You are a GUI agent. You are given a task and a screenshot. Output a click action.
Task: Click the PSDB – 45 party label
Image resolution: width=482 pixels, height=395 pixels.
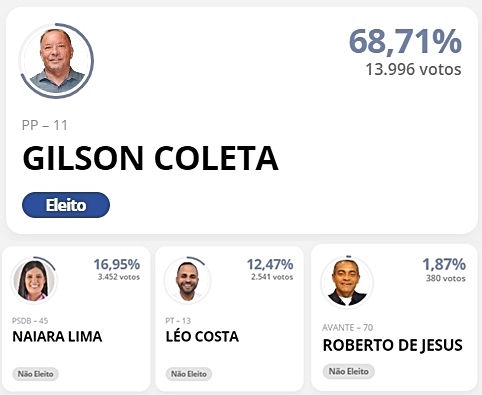(30, 321)
